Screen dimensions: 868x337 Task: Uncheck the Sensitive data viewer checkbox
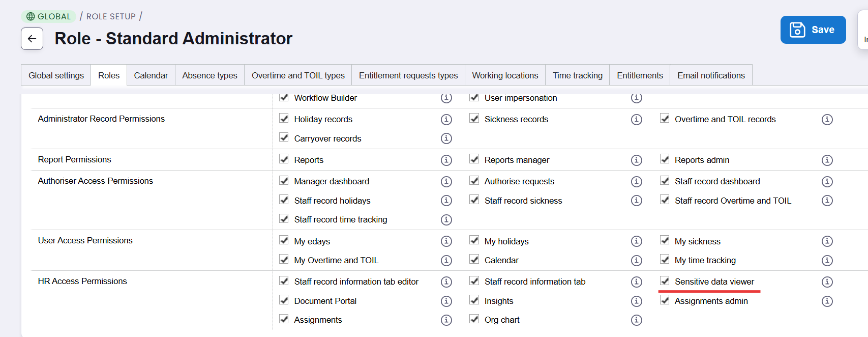(665, 280)
